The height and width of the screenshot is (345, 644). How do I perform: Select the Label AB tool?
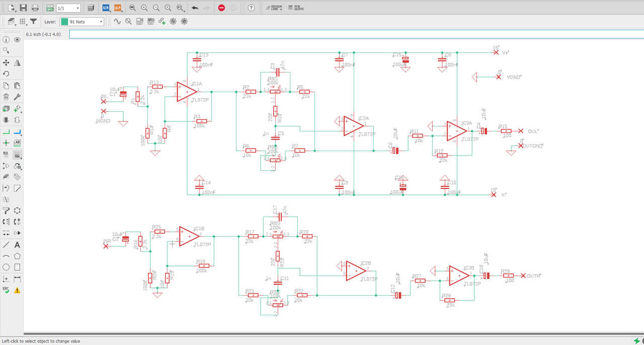[17, 143]
